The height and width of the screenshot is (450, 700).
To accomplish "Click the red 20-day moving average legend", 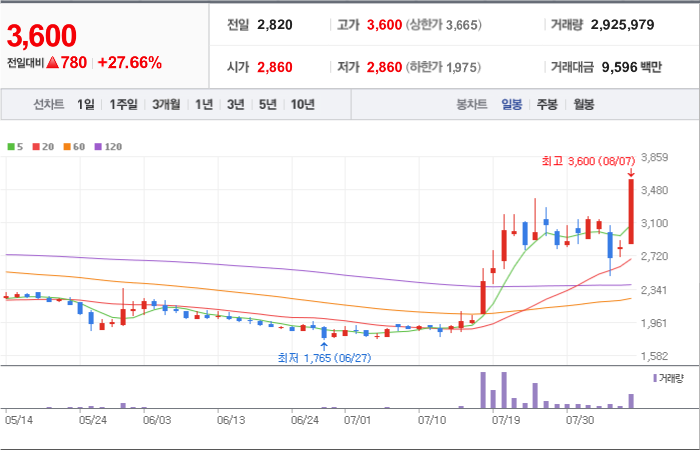I will [x=43, y=147].
